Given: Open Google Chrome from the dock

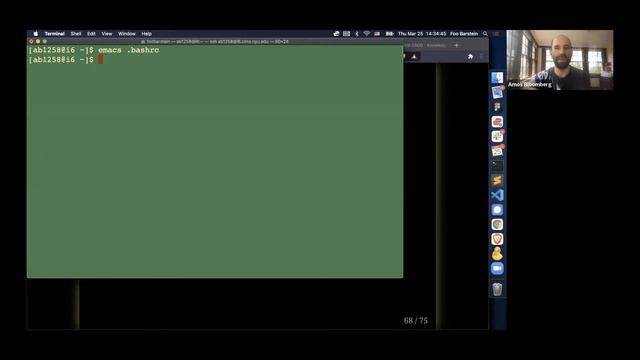Looking at the screenshot, I should click(x=497, y=224).
